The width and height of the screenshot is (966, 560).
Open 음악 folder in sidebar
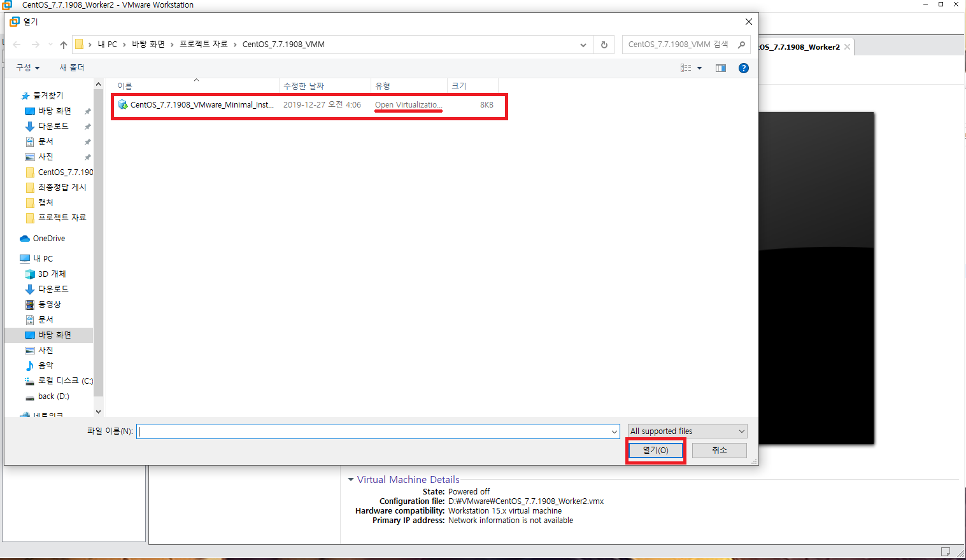[x=45, y=365]
